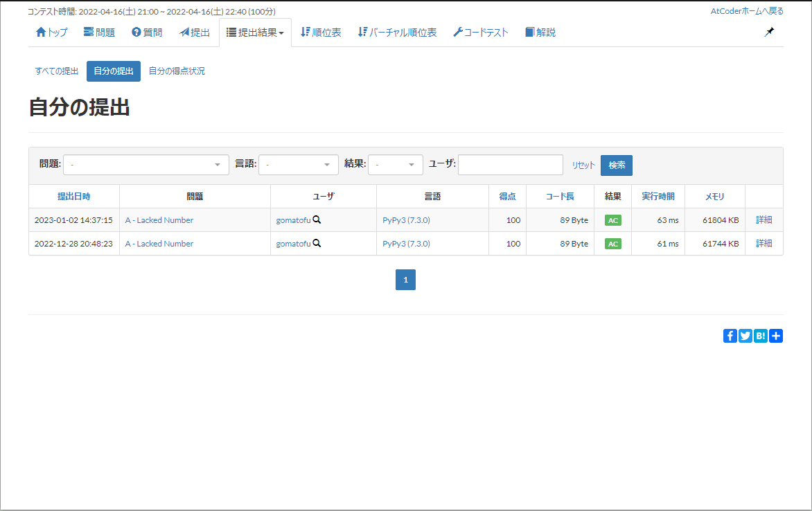Click the リセット link
This screenshot has width=812, height=511.
(x=583, y=165)
